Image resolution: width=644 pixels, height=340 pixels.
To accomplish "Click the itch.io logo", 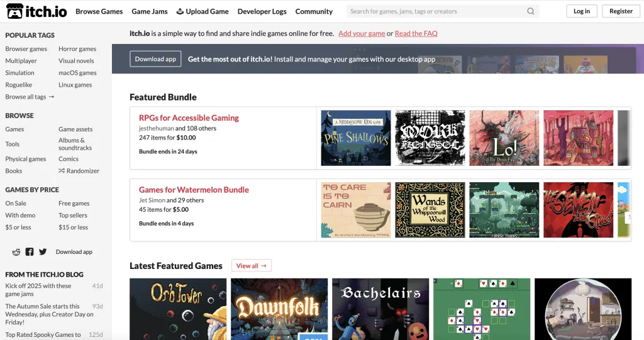I will [36, 11].
